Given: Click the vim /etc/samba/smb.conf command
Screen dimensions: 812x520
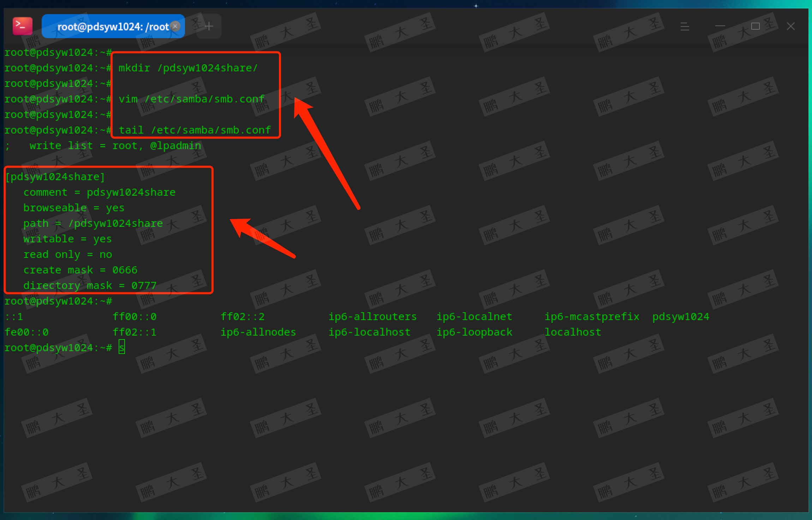Looking at the screenshot, I should 191,99.
